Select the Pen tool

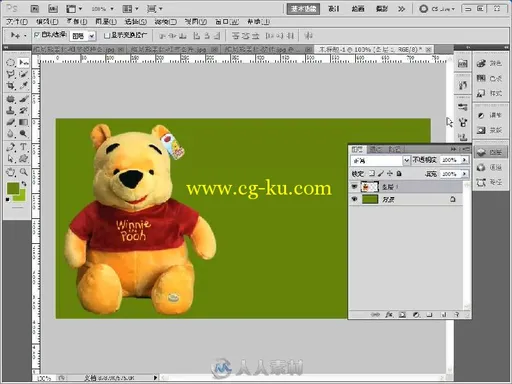click(x=11, y=147)
